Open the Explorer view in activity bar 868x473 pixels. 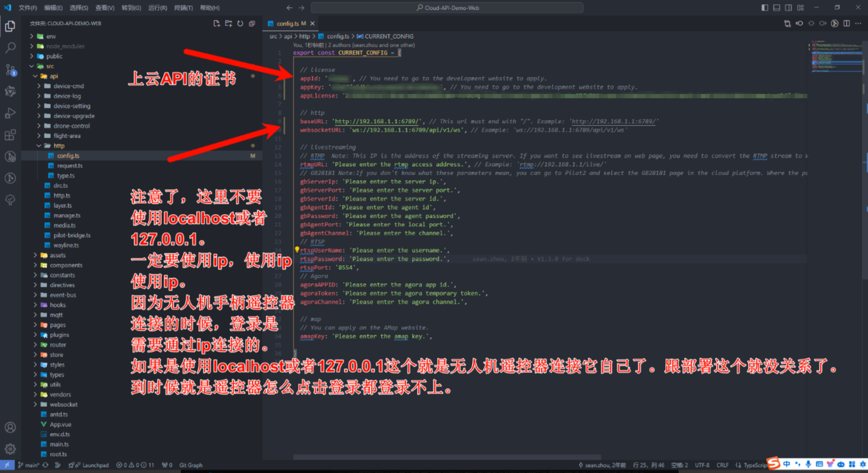(10, 26)
